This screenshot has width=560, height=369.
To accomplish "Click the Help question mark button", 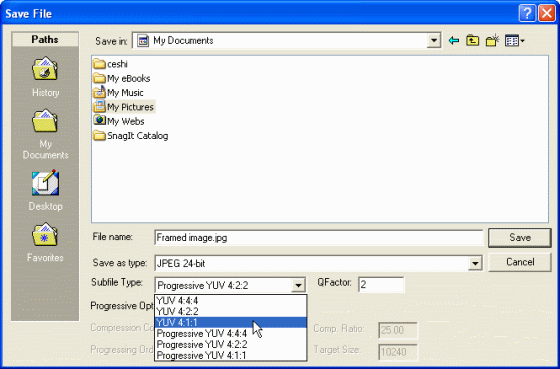I will pos(527,14).
